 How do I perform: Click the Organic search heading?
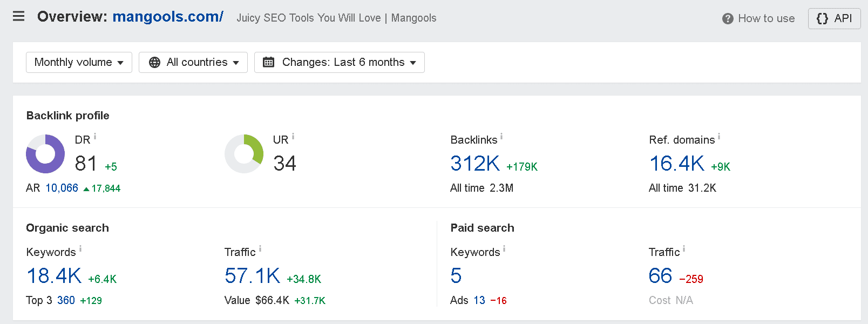pos(67,228)
